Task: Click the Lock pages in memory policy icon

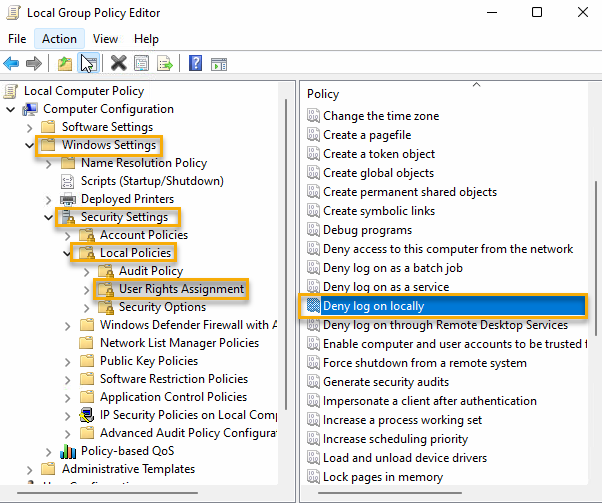Action: [313, 477]
